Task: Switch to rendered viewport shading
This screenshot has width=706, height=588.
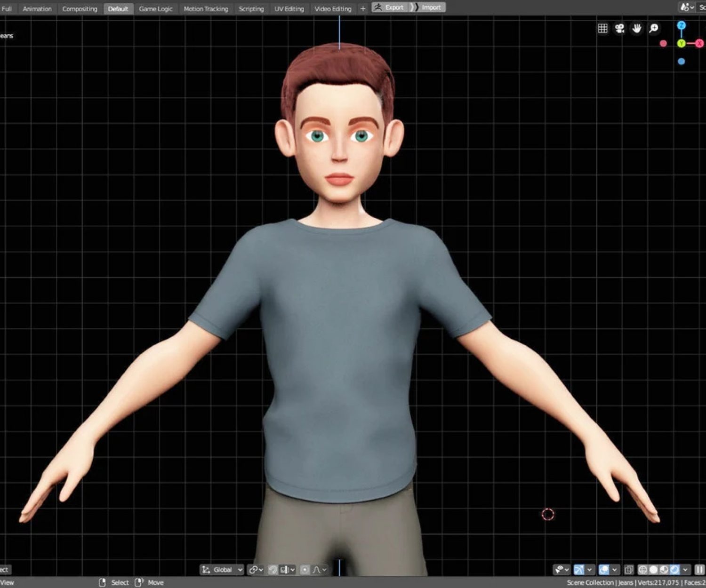Action: 674,570
